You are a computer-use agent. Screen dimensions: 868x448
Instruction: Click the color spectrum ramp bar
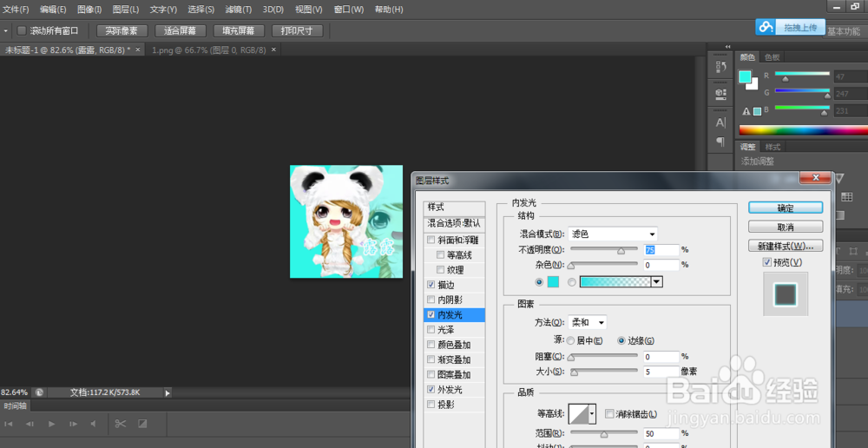click(x=803, y=130)
